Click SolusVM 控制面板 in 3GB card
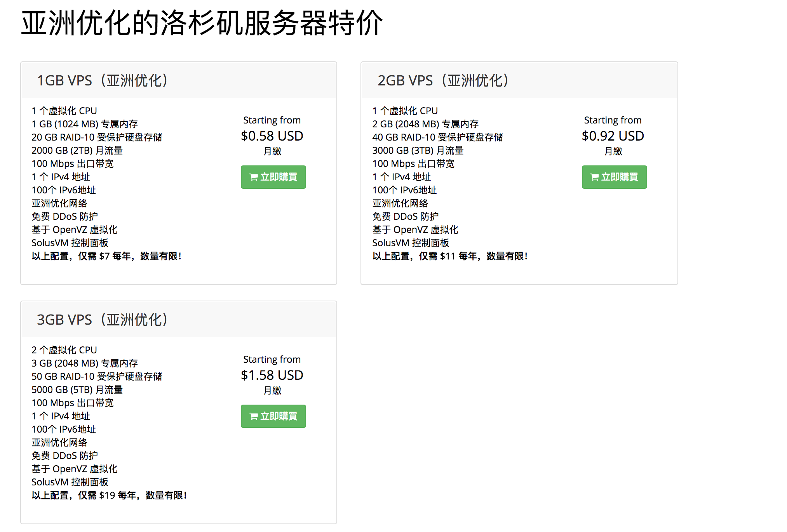Viewport: 787px width, 532px height. [70, 482]
